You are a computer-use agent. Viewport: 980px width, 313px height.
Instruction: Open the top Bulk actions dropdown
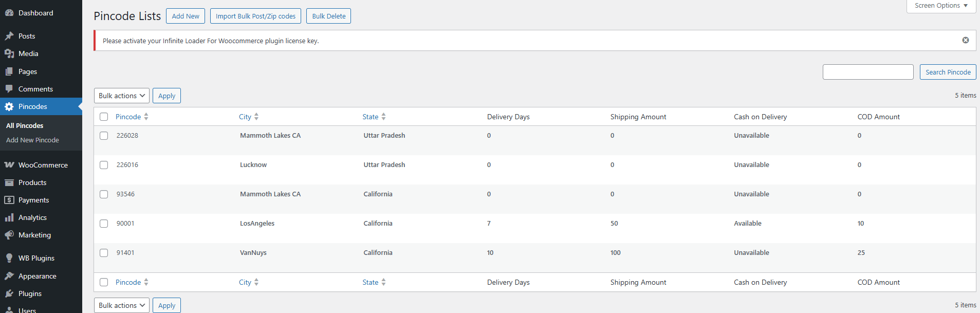122,96
